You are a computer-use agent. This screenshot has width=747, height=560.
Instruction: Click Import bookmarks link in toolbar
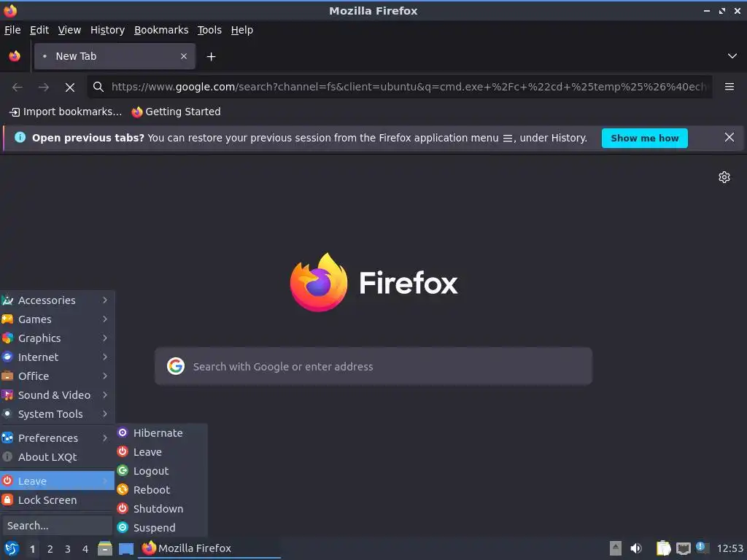pos(66,112)
